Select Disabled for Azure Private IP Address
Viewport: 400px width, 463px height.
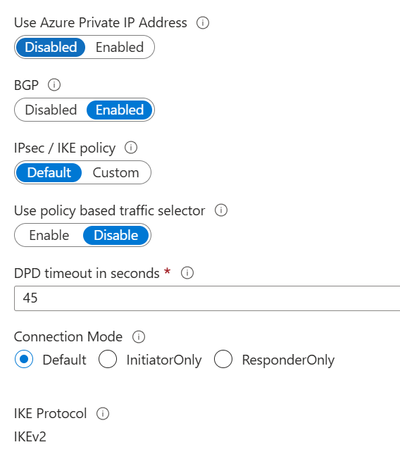[51, 47]
